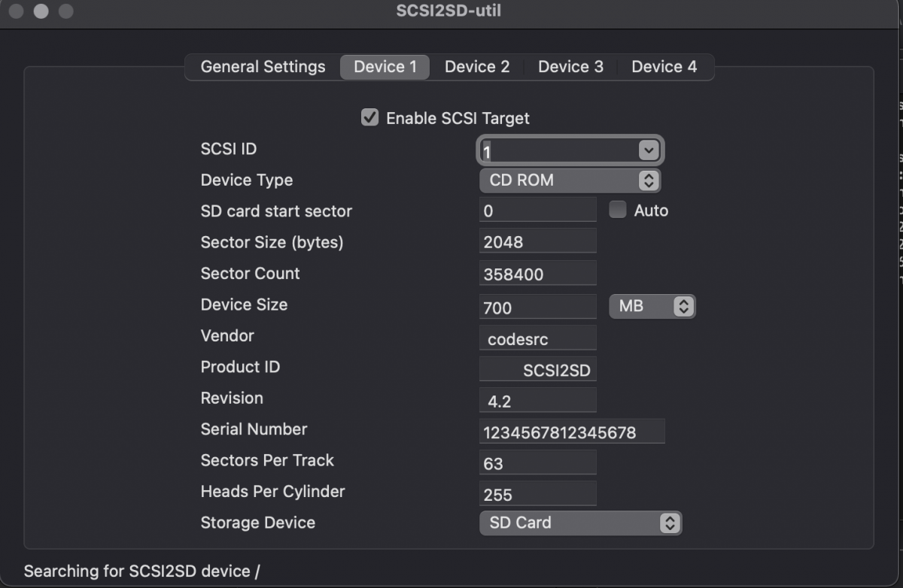The height and width of the screenshot is (588, 903).
Task: Click the Vendor field containing codesrc
Action: coord(538,338)
